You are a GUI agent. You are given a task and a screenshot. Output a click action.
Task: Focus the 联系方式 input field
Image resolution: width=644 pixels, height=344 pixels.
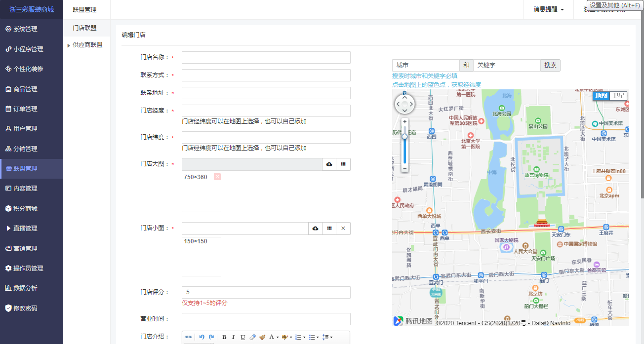[266, 75]
